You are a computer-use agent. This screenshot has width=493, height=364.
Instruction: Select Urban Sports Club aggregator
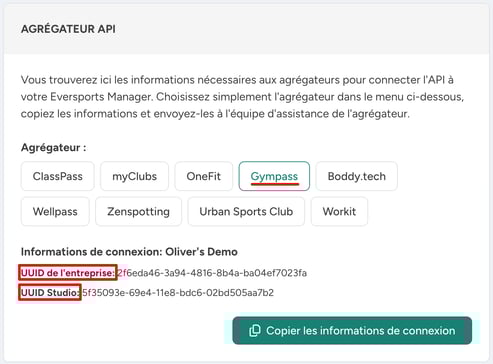(x=246, y=211)
